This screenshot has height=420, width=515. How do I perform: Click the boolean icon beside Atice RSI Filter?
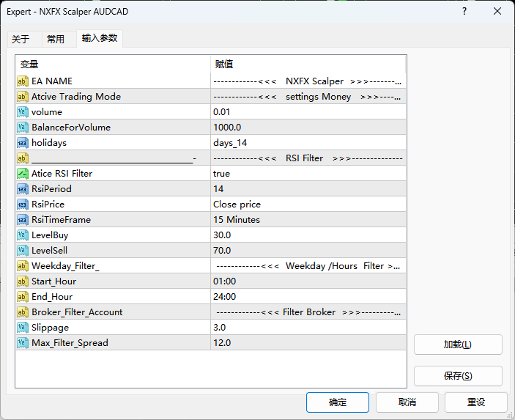tap(22, 174)
